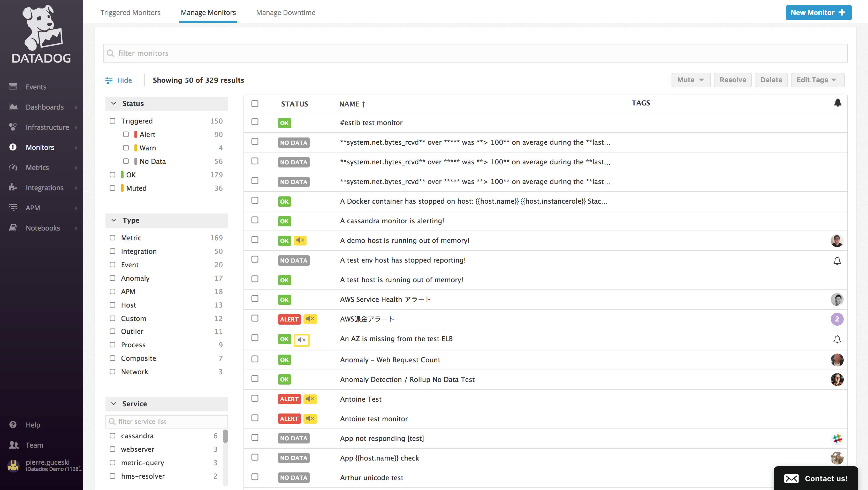The height and width of the screenshot is (490, 868).
Task: Open the Monitors sidebar section
Action: 40,147
